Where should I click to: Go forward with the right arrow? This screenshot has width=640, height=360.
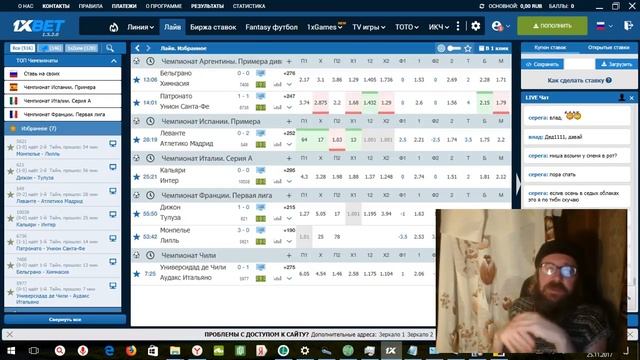click(x=148, y=48)
